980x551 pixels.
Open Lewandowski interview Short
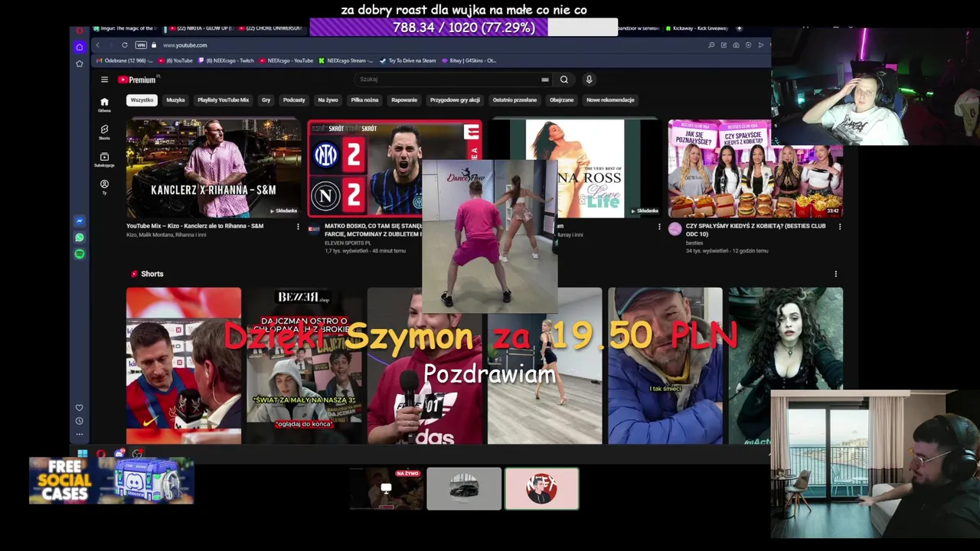click(184, 366)
